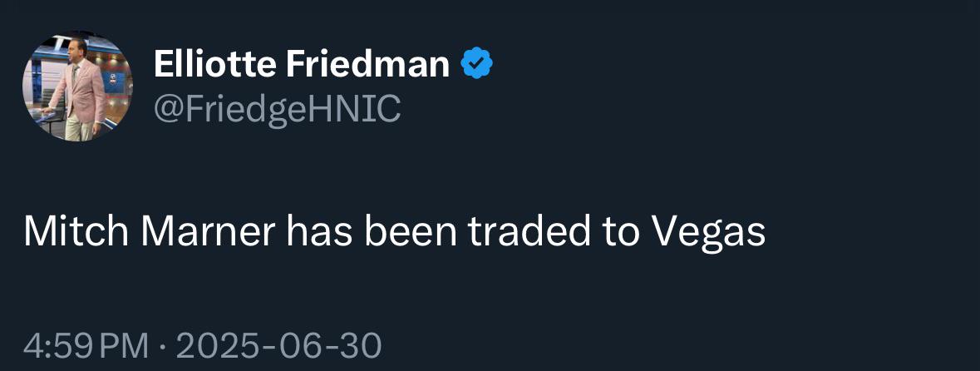Image resolution: width=980 pixels, height=371 pixels.
Task: Click the blue verified badge
Action: [477, 63]
